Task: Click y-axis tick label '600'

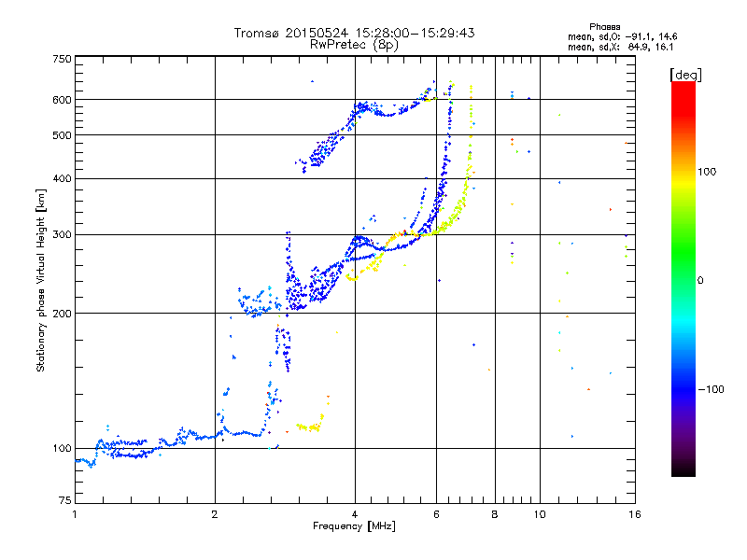Action: 63,100
